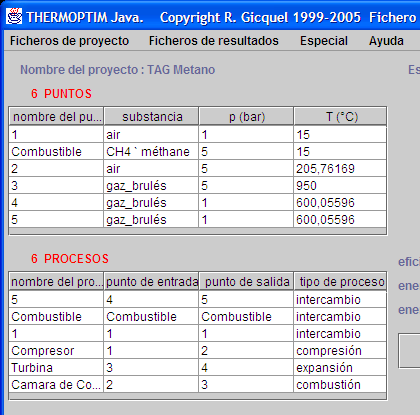Click the T (°C) column header
The height and width of the screenshot is (415, 420).
[x=340, y=117]
